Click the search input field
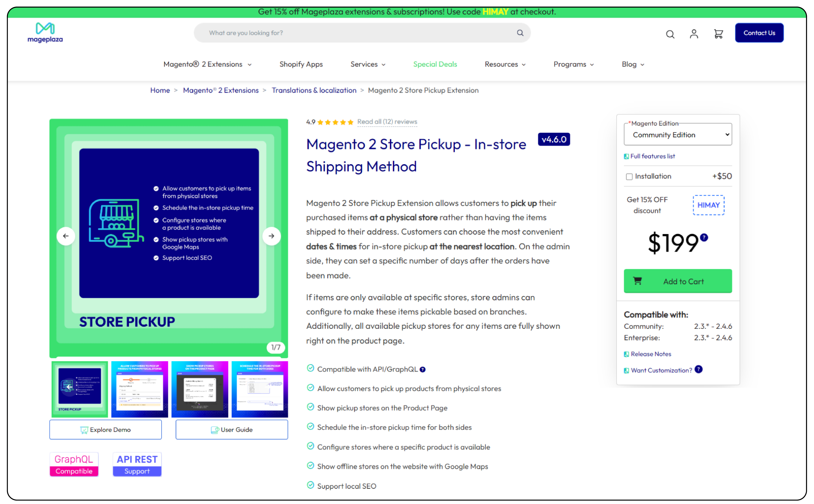This screenshot has height=504, width=814. click(362, 33)
